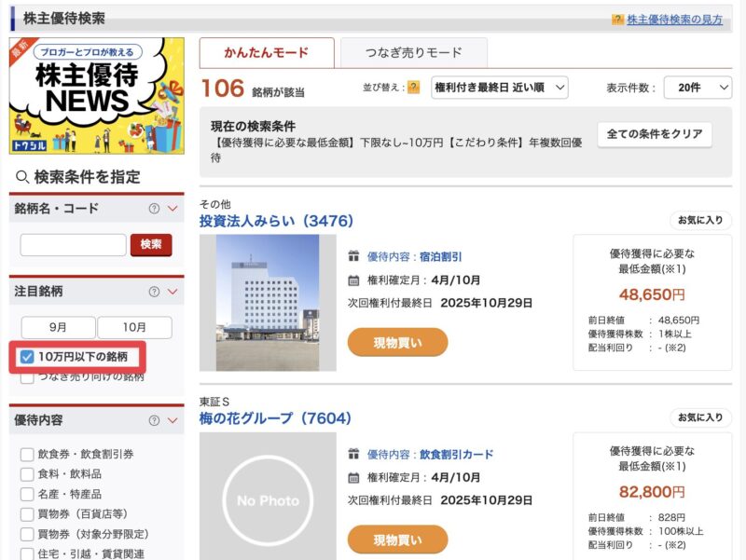Click the magnifier icon beside 検索条件を指定

coord(22,177)
